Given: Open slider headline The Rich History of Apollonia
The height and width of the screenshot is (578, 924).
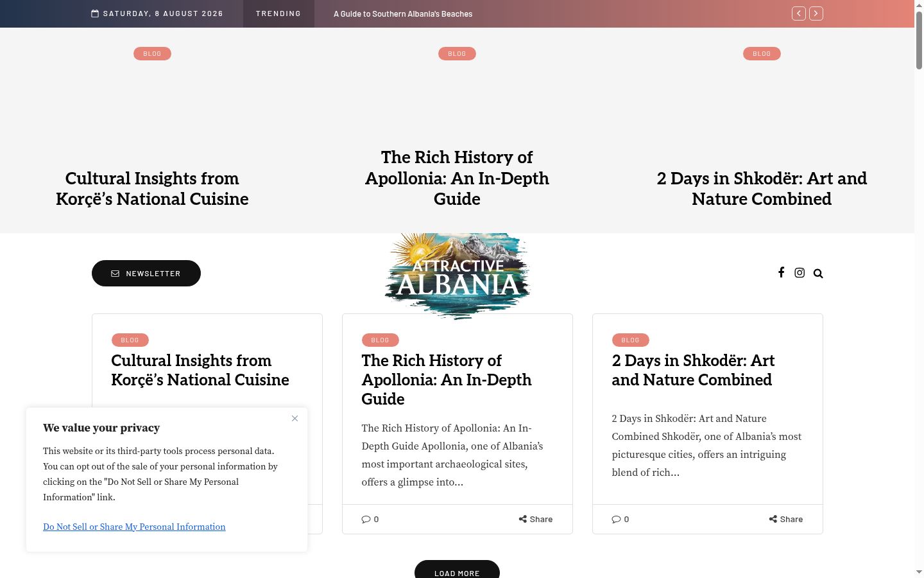Looking at the screenshot, I should tap(457, 178).
